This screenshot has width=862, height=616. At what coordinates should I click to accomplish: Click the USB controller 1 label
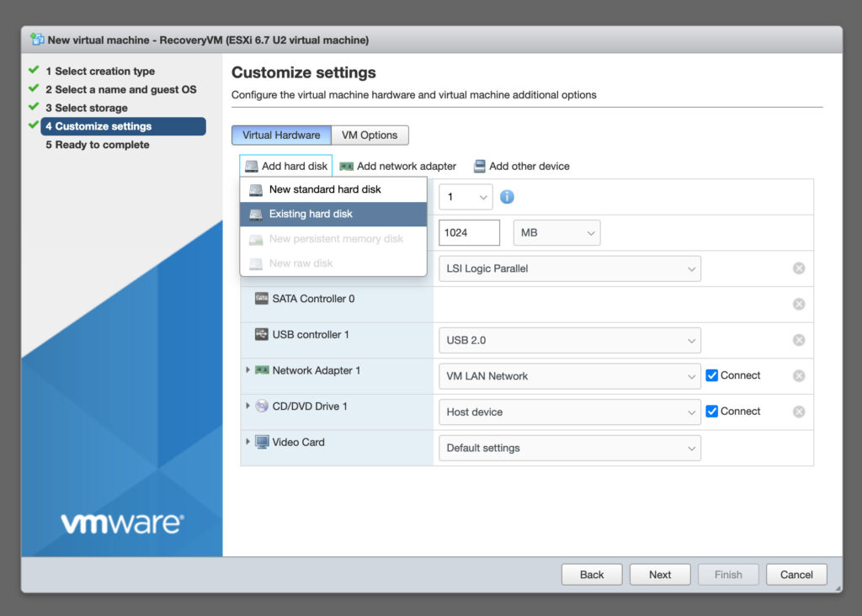coord(311,334)
